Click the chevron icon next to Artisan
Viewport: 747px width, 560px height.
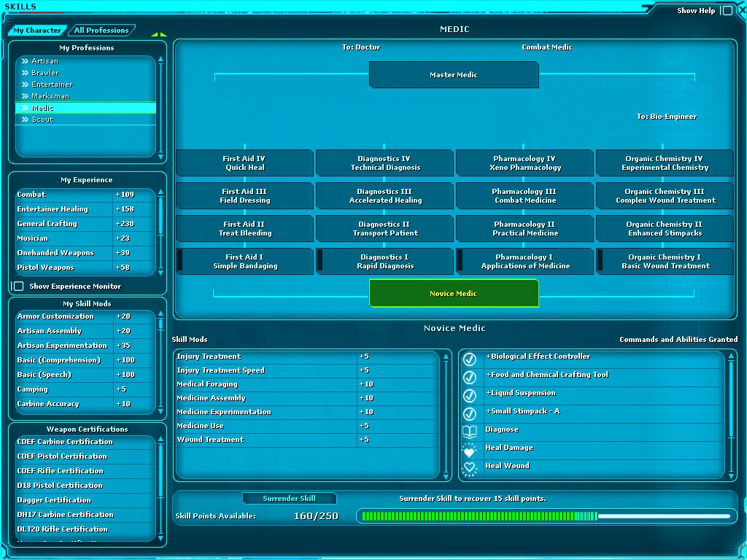tap(26, 61)
